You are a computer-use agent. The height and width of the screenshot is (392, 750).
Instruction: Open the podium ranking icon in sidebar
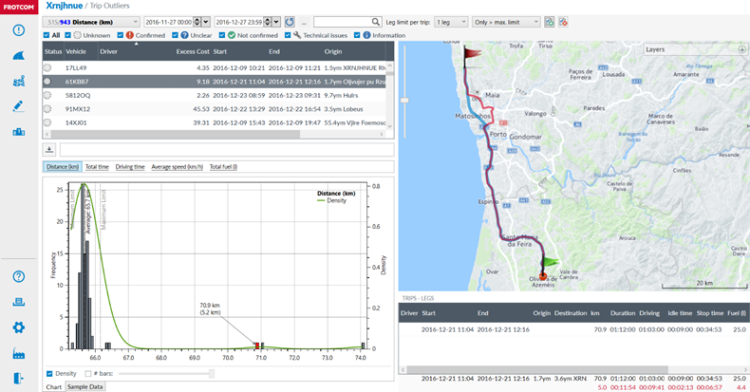(x=19, y=131)
